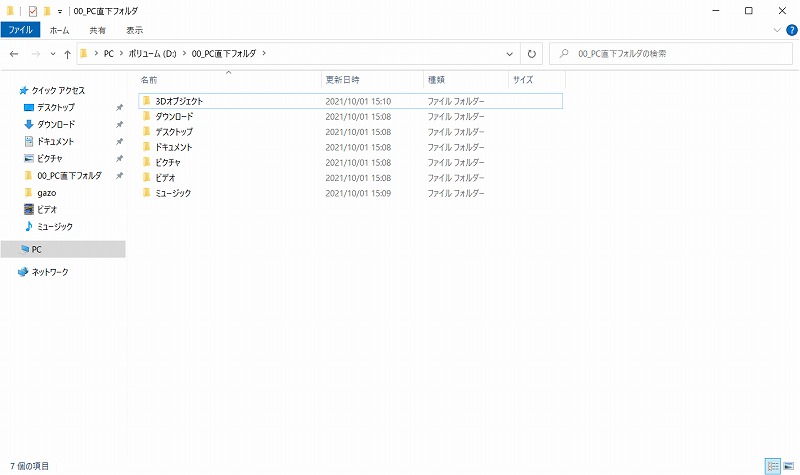Open the recent locations dropdown arrow
800x475 pixels.
click(53, 54)
